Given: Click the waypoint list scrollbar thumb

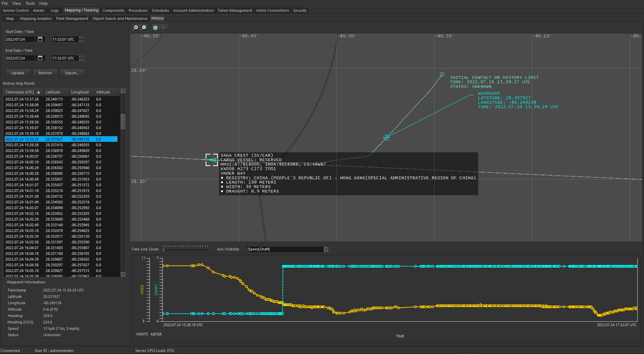Looking at the screenshot, I should point(123,121).
